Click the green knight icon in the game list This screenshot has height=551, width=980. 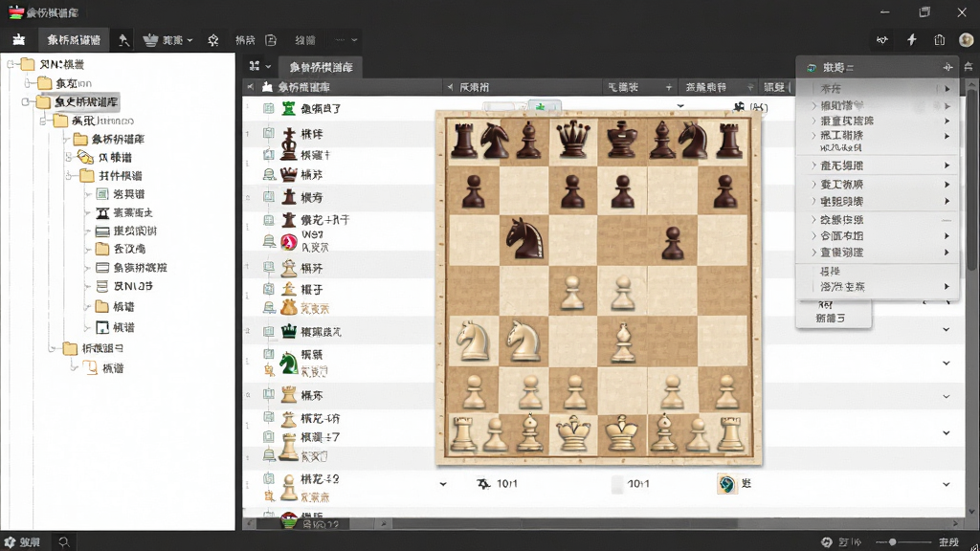[288, 363]
